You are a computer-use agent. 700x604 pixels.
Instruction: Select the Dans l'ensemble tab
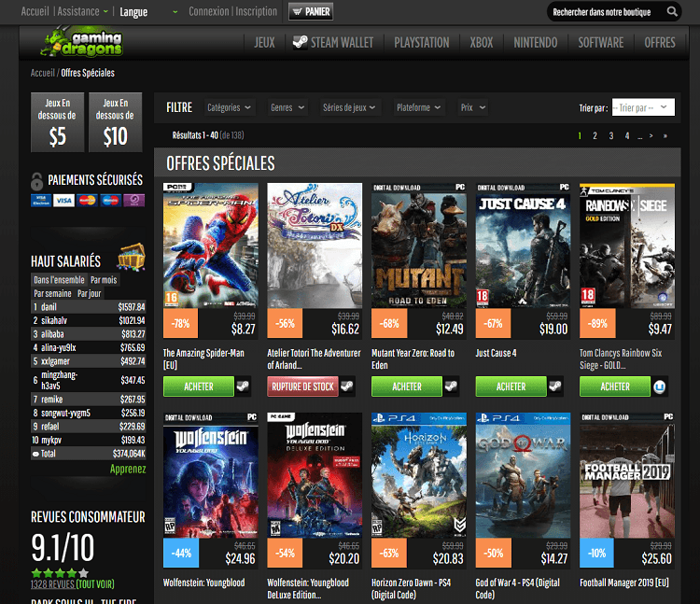click(59, 280)
